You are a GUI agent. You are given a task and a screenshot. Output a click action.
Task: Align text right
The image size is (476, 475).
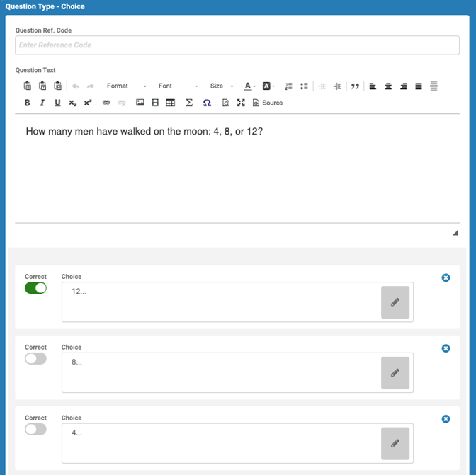click(x=404, y=86)
